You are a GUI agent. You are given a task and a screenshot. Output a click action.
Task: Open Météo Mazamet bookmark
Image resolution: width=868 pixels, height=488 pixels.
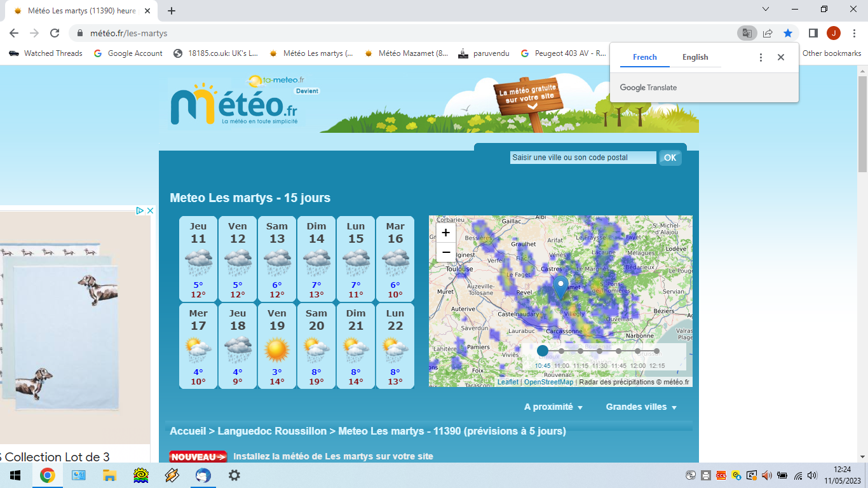(407, 53)
